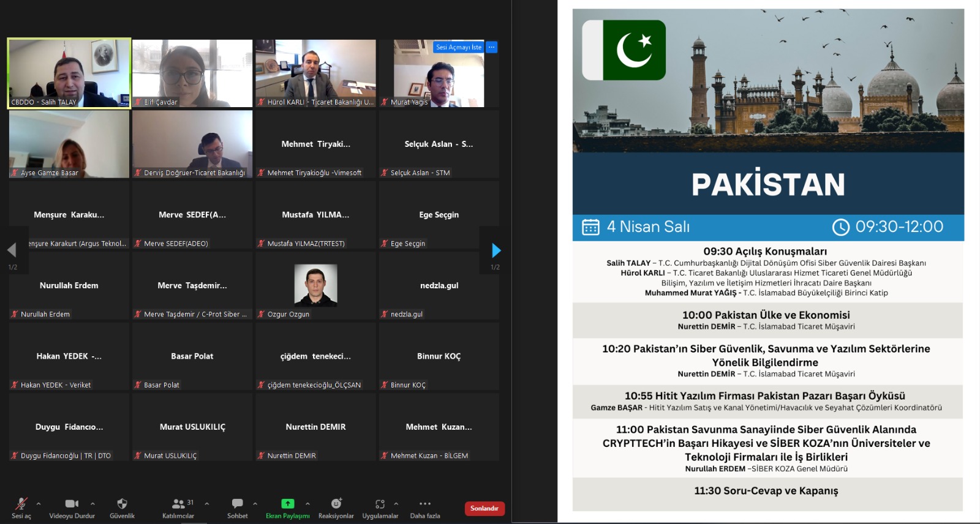Open three-dot menu on Murat Yagis tile

click(492, 47)
